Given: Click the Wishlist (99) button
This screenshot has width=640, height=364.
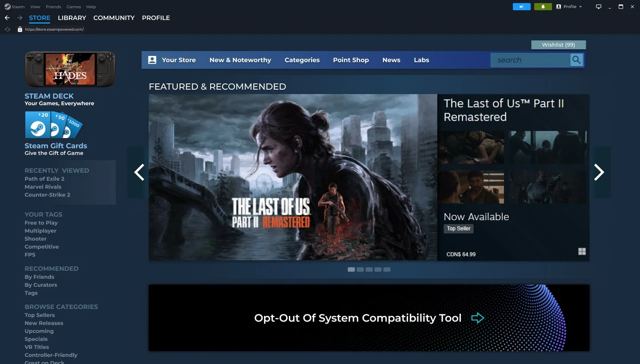Looking at the screenshot, I should click(x=559, y=45).
